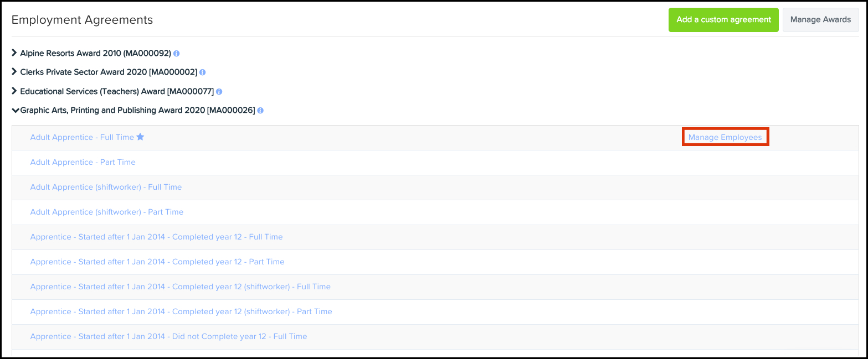Select Adult Apprentice (shiftworker) - Part Time
The width and height of the screenshot is (868, 359).
pos(106,212)
